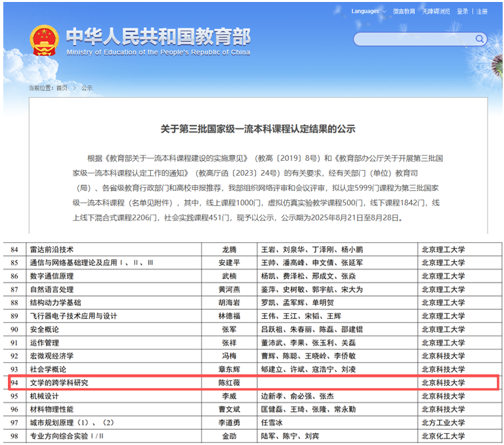Image resolution: width=504 pixels, height=445 pixels.
Task: Click 公示 breadcrumb link
Action: coord(87,88)
